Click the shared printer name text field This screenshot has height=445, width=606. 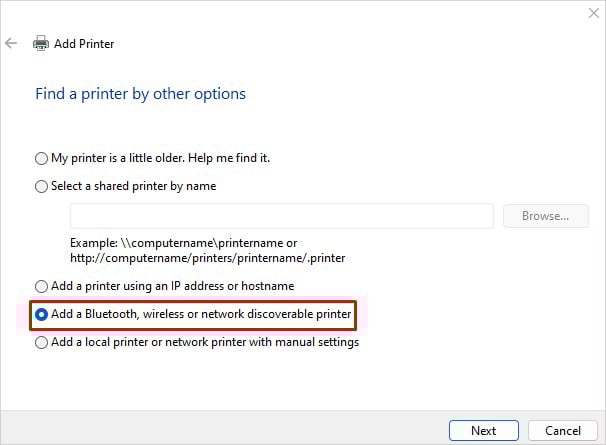tap(281, 215)
